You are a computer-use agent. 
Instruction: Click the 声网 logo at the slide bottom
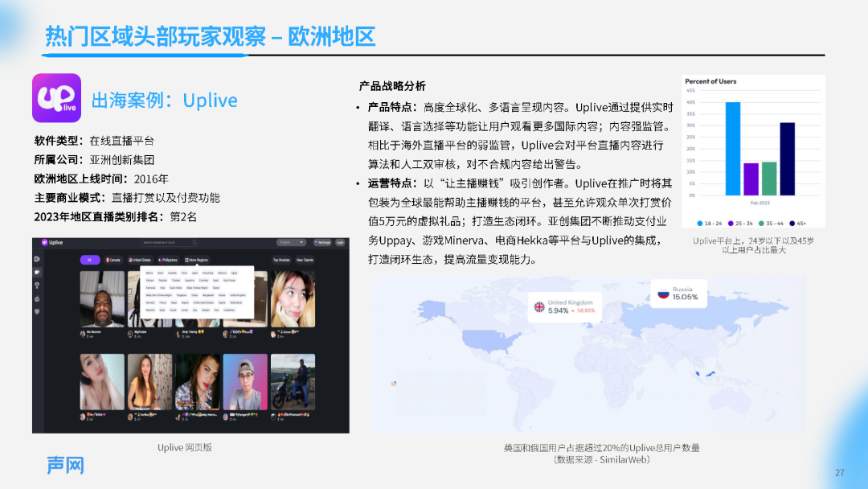click(x=65, y=465)
